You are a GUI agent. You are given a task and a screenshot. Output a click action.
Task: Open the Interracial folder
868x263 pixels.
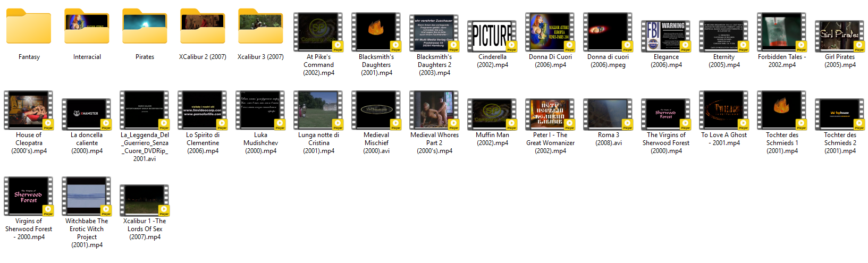[87, 26]
